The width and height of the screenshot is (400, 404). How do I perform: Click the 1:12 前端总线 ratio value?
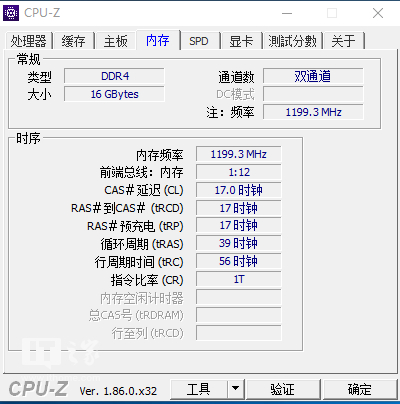(239, 172)
